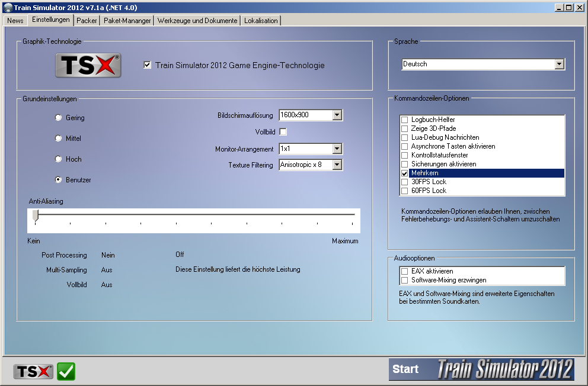The image size is (588, 386).
Task: Toggle the Train Simulator 2012 Game Engine-Technologie checkbox
Action: pyautogui.click(x=148, y=65)
